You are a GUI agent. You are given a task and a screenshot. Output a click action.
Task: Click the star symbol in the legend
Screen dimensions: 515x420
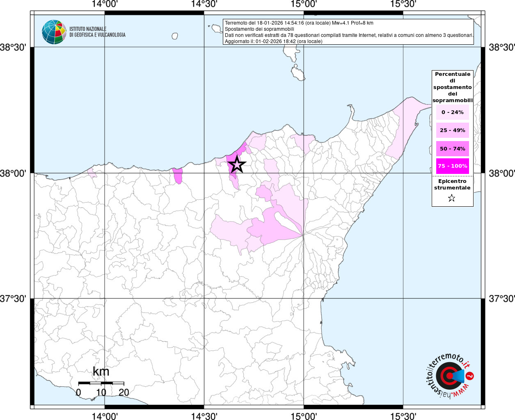tap(451, 199)
